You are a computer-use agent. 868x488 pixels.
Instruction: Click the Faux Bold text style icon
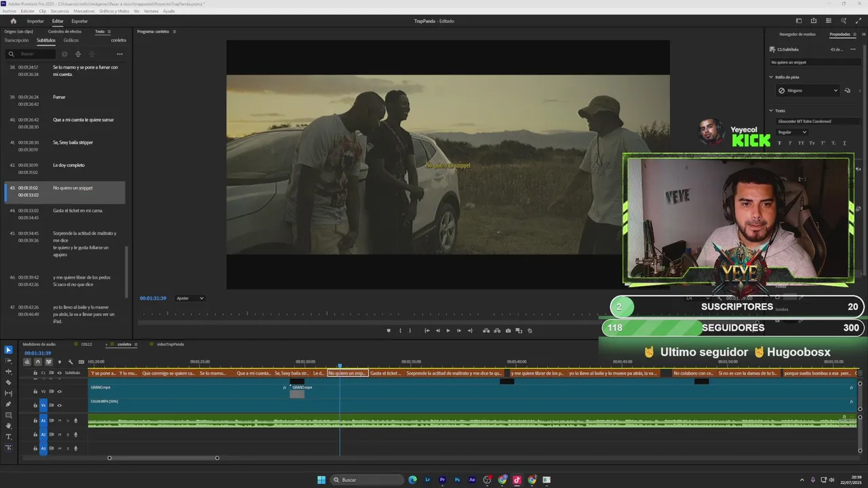(779, 143)
